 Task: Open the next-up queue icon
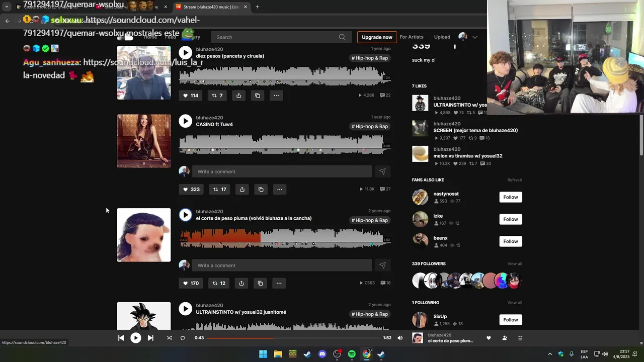[520, 338]
